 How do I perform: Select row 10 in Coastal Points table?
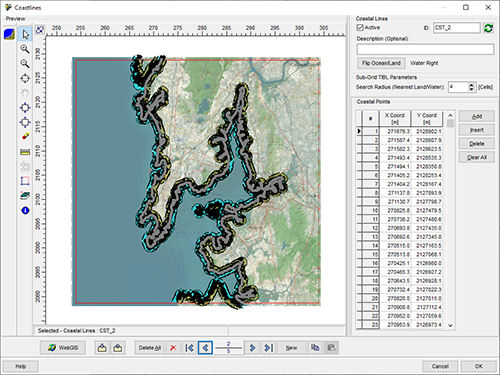point(400,211)
